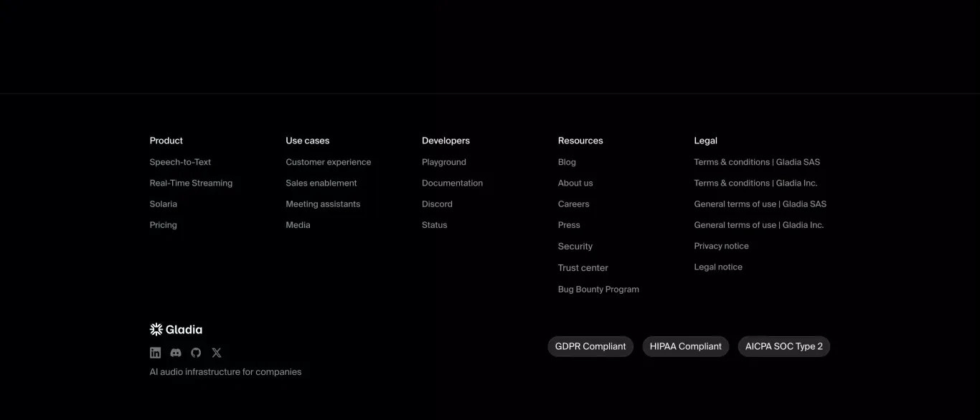
Task: Click the Legal column heading
Action: pyautogui.click(x=705, y=140)
